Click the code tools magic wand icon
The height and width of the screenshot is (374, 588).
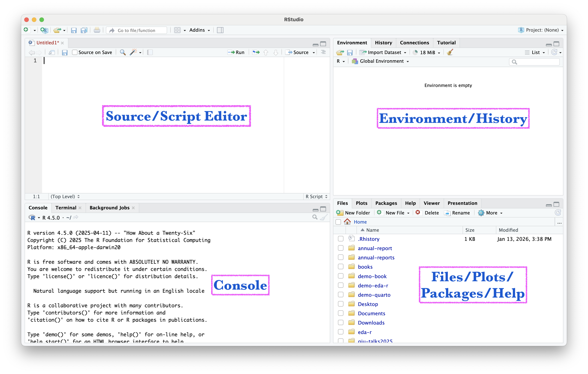pos(133,52)
